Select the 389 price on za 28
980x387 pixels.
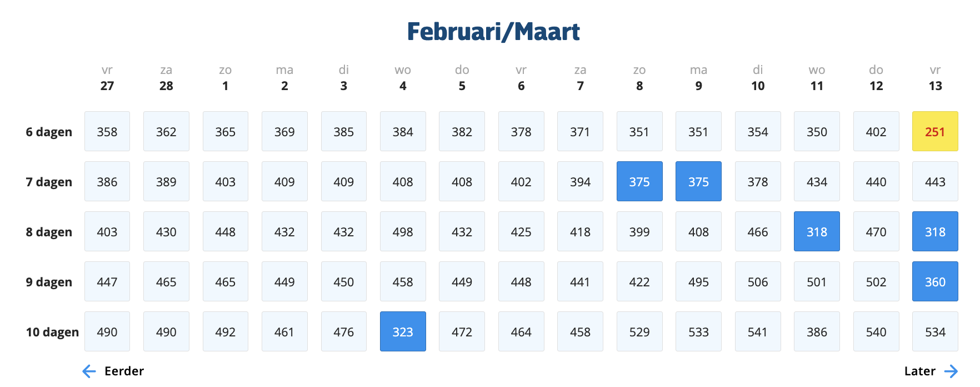(166, 182)
